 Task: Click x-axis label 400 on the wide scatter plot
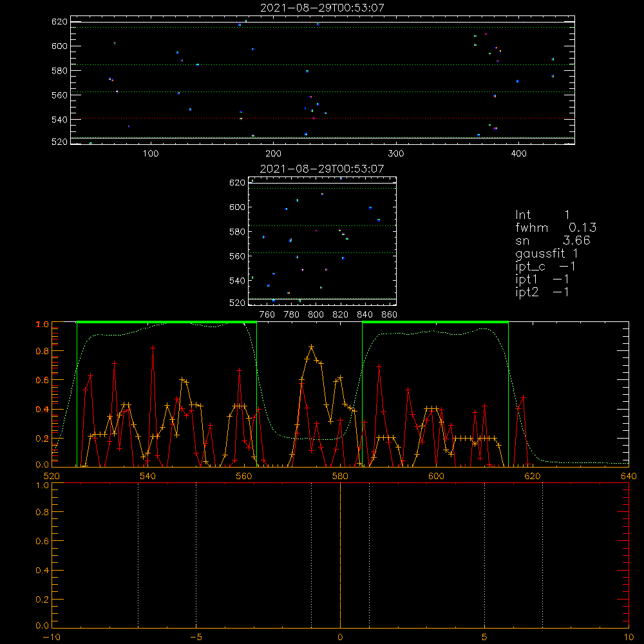(518, 154)
